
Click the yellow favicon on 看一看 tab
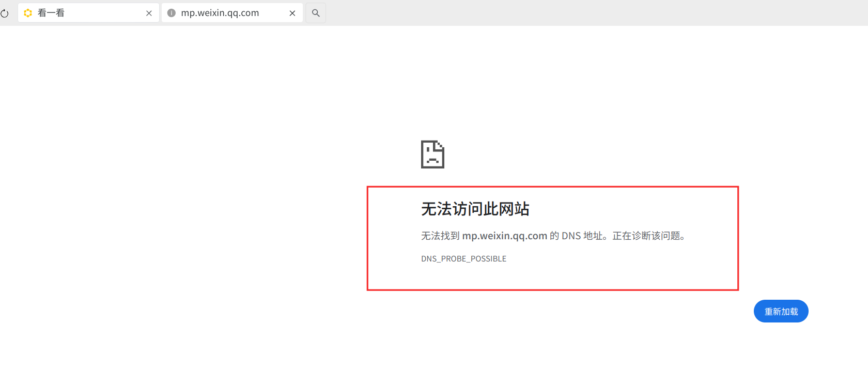point(28,13)
